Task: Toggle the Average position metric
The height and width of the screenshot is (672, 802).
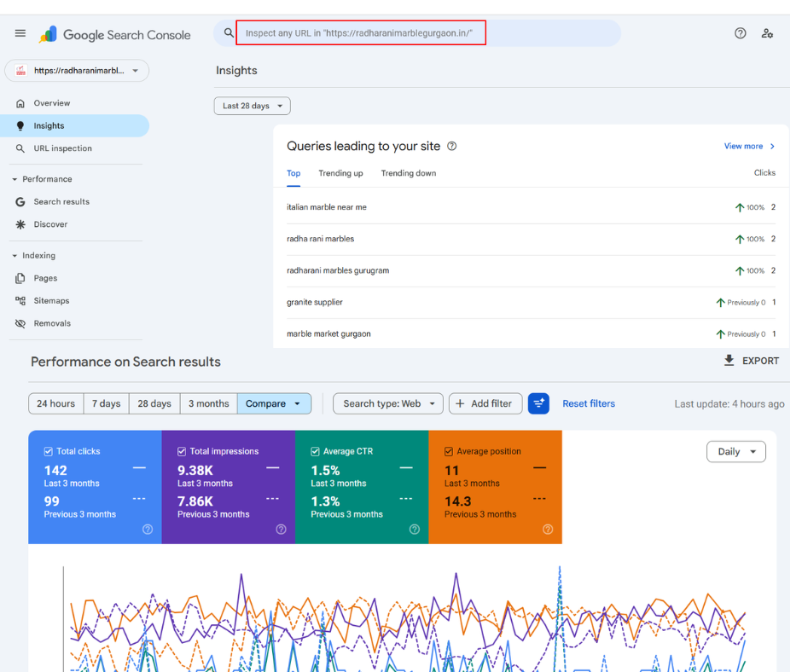Action: coord(448,450)
